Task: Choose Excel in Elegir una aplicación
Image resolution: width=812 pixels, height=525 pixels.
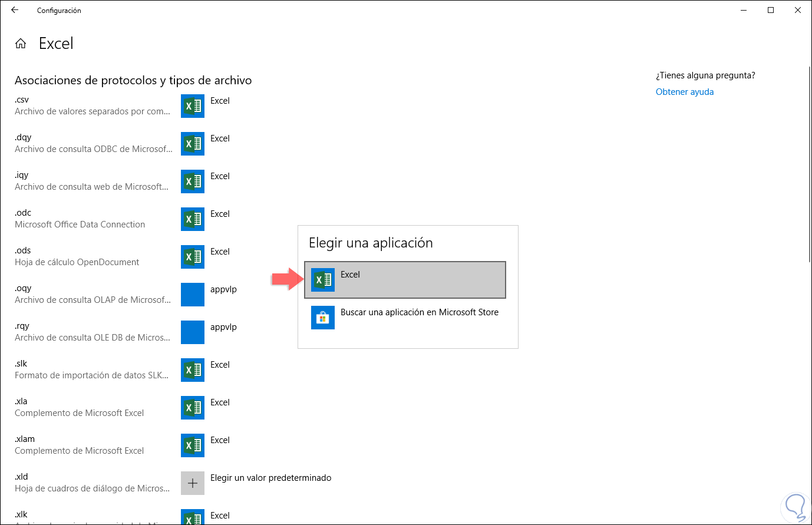Action: (x=405, y=280)
